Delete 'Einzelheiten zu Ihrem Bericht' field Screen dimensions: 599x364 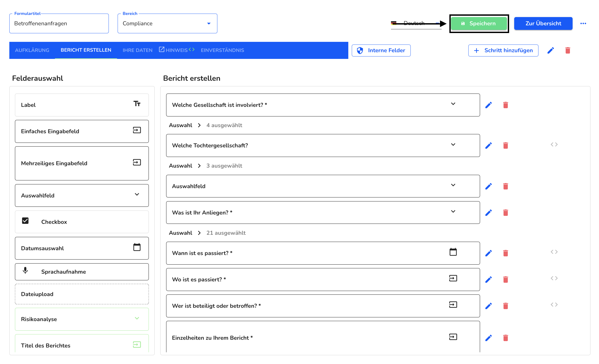click(x=505, y=338)
